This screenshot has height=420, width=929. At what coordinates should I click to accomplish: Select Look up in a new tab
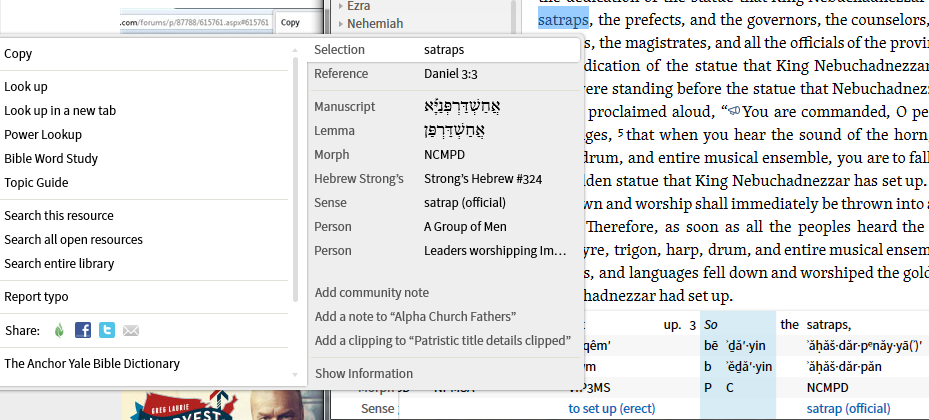click(60, 111)
